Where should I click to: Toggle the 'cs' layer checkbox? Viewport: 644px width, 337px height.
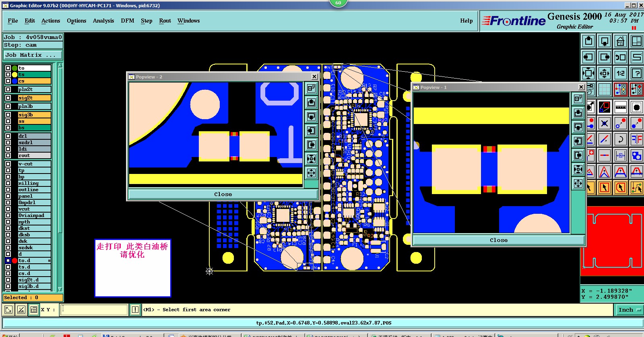(8, 81)
